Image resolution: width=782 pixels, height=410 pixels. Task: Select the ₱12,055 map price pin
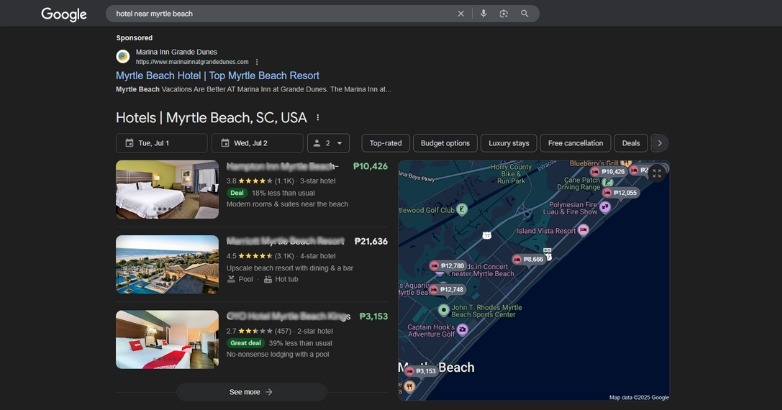tap(620, 193)
